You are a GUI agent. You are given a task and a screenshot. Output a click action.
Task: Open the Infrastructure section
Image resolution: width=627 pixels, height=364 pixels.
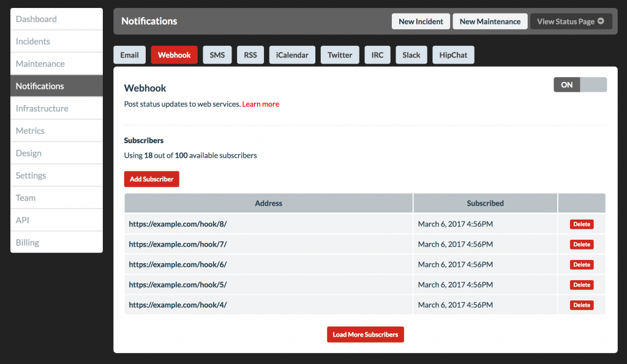pos(41,108)
